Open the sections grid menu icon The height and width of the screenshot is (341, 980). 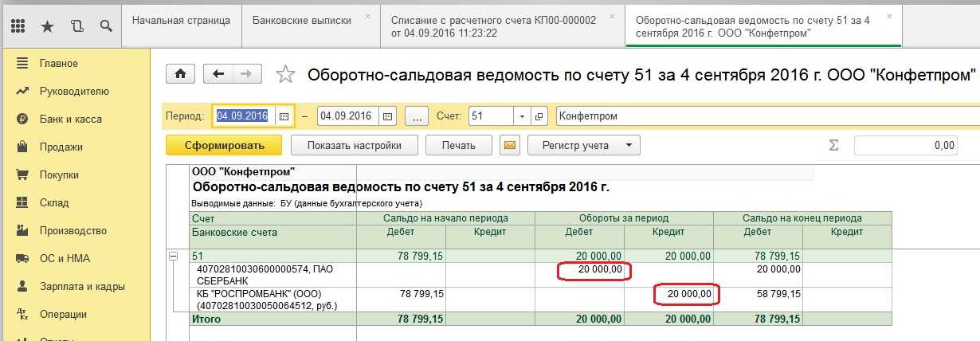tap(18, 26)
